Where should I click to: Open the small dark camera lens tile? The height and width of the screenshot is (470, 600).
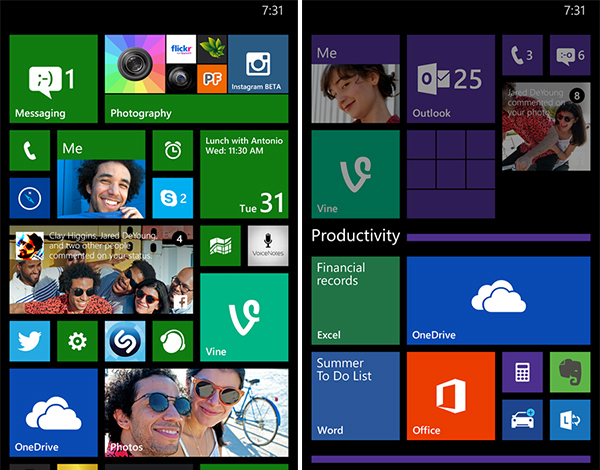click(x=181, y=79)
